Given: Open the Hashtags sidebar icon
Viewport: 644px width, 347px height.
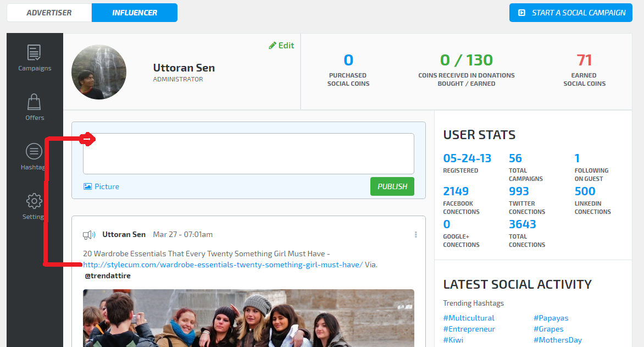Looking at the screenshot, I should pyautogui.click(x=34, y=151).
